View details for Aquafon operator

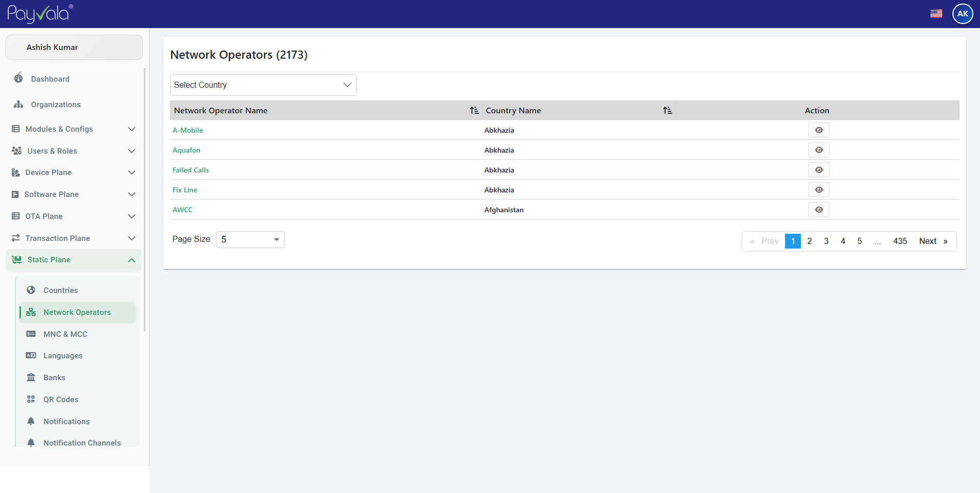pyautogui.click(x=819, y=150)
